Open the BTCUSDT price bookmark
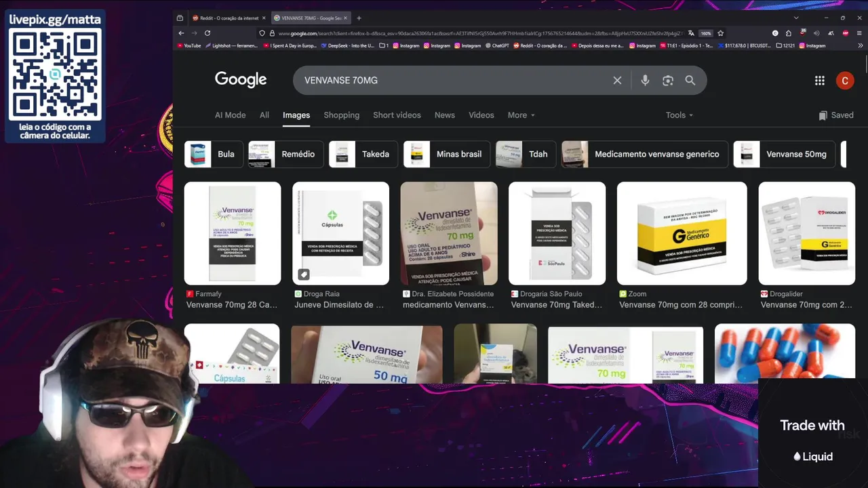The width and height of the screenshot is (868, 488). coord(744,45)
